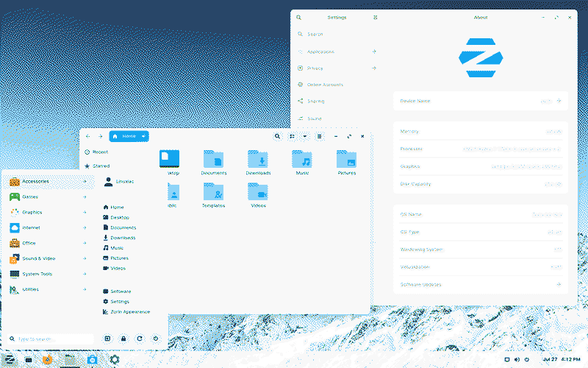Launch Software from the app menu
Viewport: 588px width, 368px height.
117,291
